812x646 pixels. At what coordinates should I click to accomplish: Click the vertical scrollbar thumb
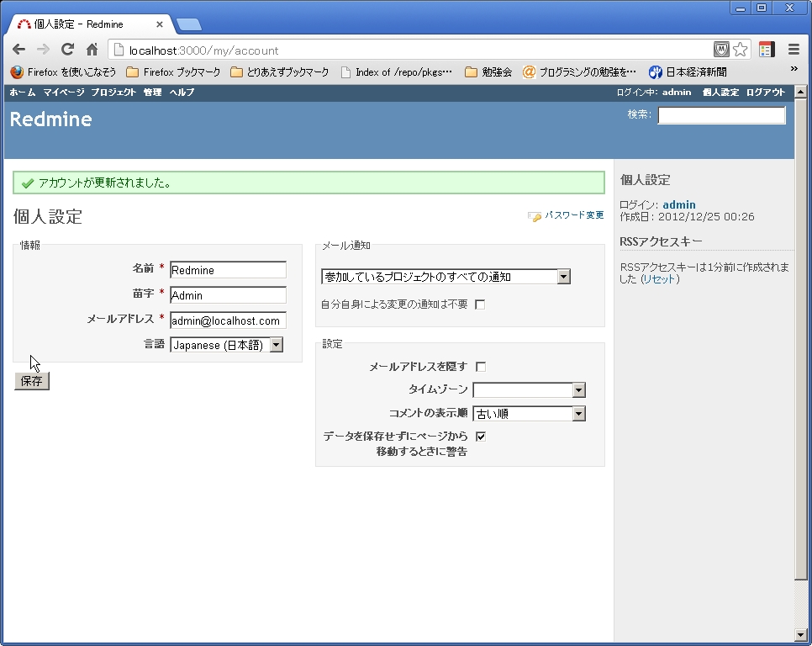pos(800,339)
